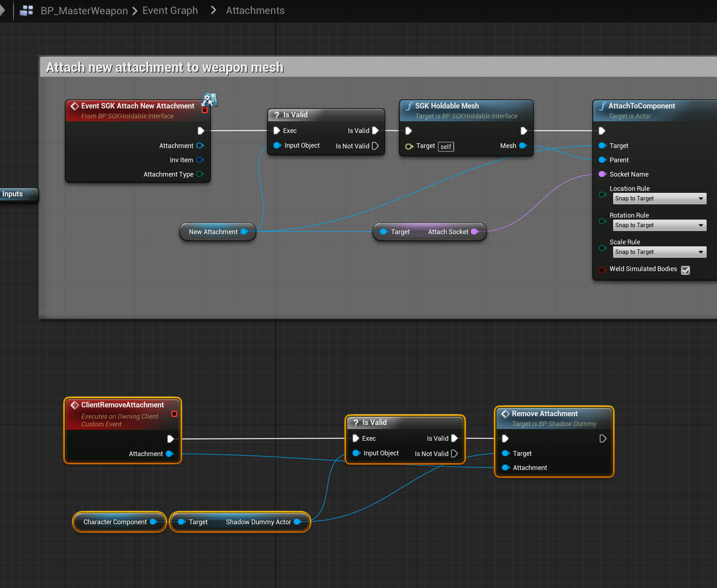Select the Remove Attachment node title

tap(545, 414)
